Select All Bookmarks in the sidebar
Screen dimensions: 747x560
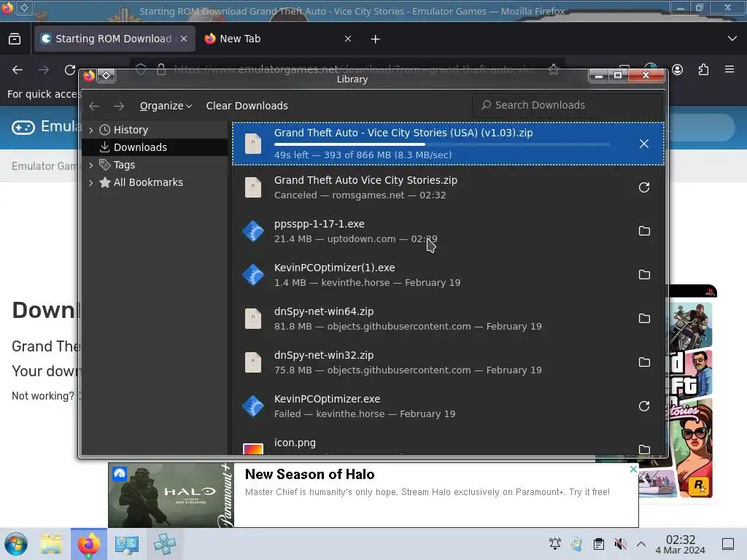point(148,182)
